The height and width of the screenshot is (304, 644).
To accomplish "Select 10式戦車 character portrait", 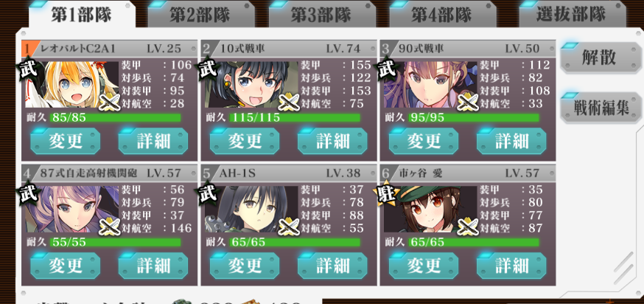I will 252,85.
